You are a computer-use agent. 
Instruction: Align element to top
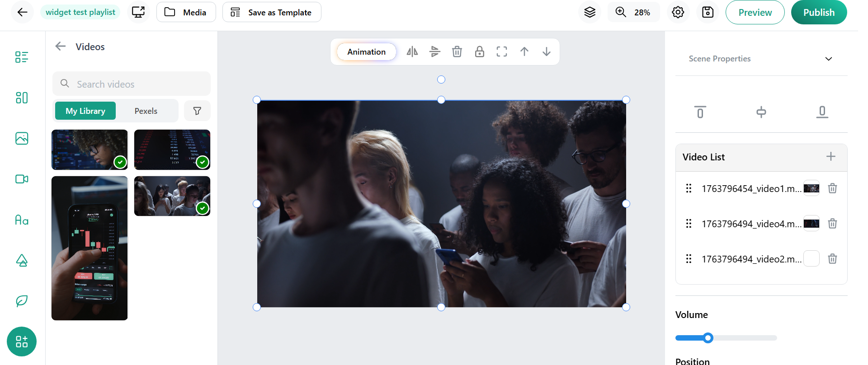(700, 112)
